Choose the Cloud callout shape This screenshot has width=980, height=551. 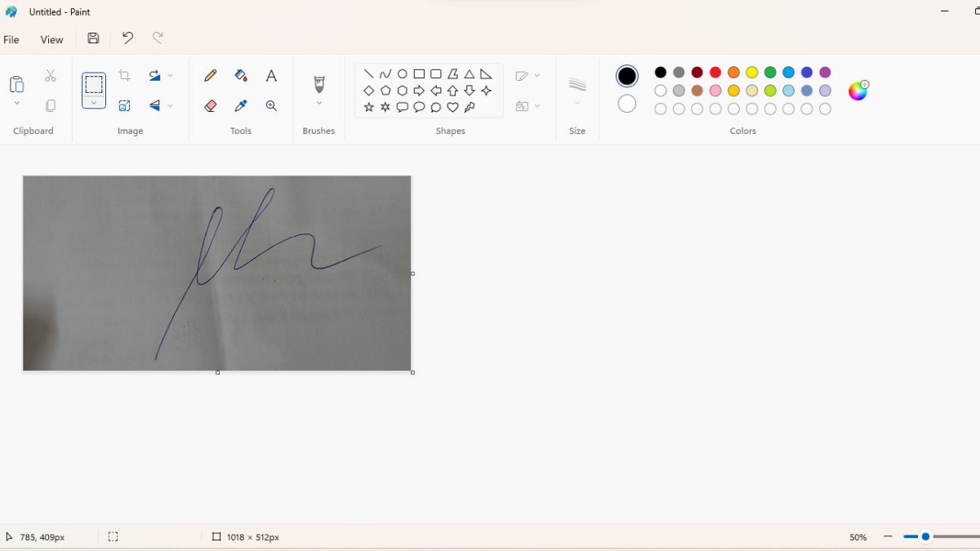(436, 107)
